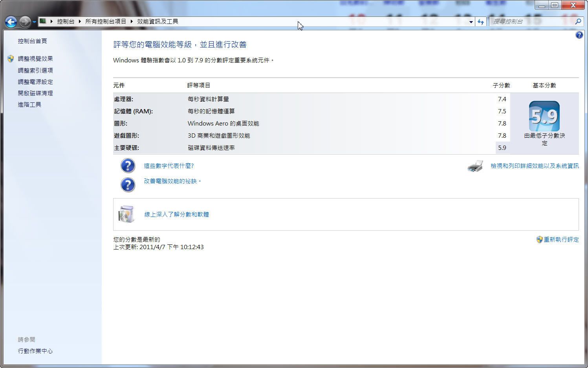Click the software box icon for online info
Screen dimensions: 588x368
[126, 214]
